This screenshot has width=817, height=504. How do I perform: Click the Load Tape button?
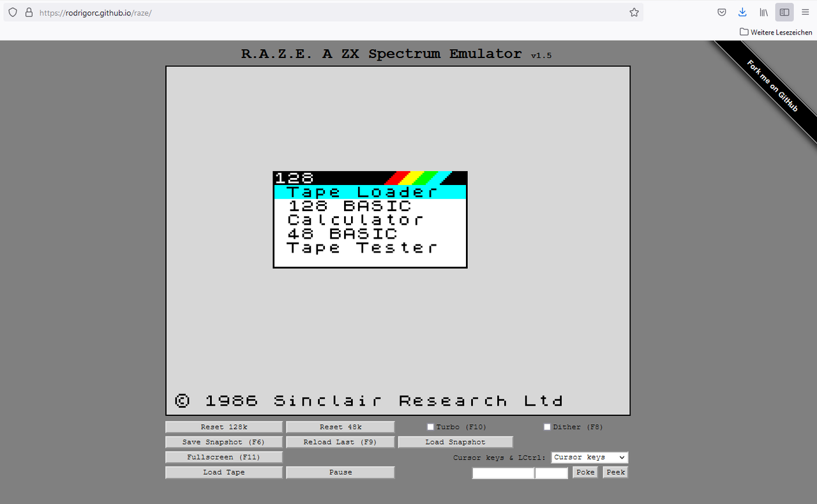(x=224, y=473)
